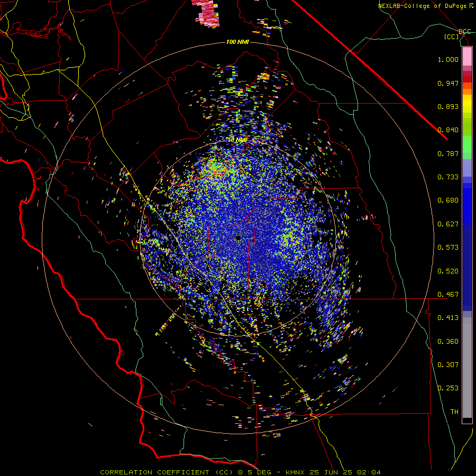
Task: Click the 02:04 timestamp in the footer
Action: click(x=369, y=472)
